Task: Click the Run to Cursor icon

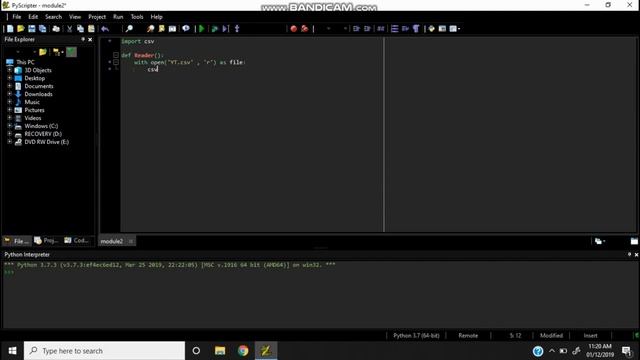Action: point(226,29)
